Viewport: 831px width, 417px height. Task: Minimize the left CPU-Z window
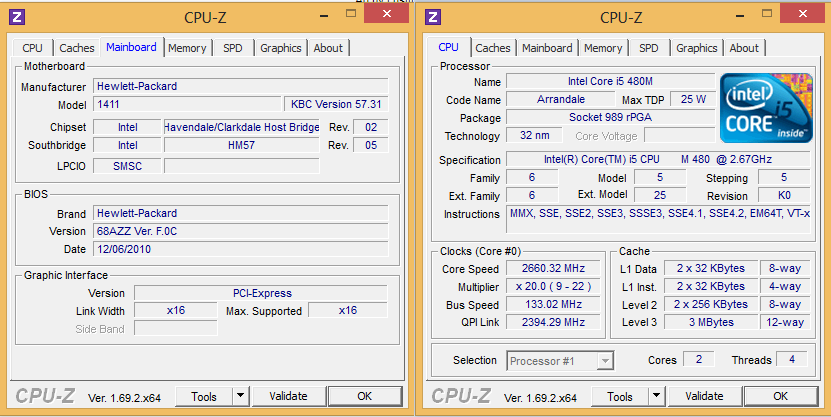coord(324,15)
